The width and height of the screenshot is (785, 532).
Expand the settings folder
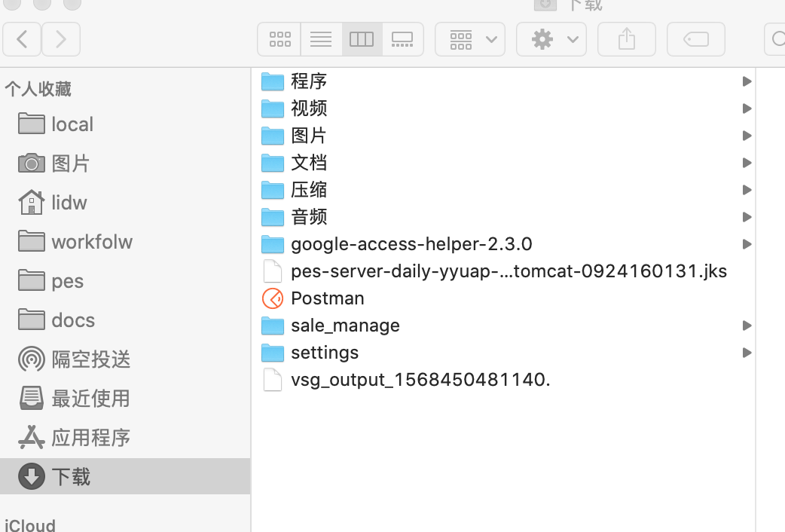point(747,353)
